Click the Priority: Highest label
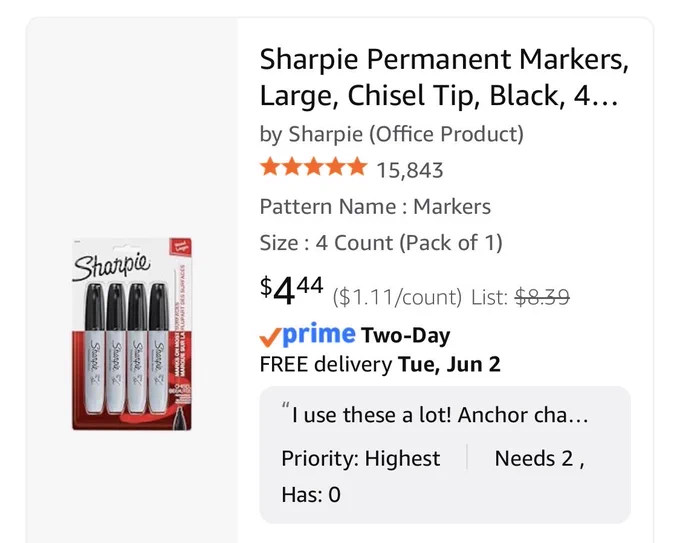Image resolution: width=680 pixels, height=543 pixels. point(361,458)
